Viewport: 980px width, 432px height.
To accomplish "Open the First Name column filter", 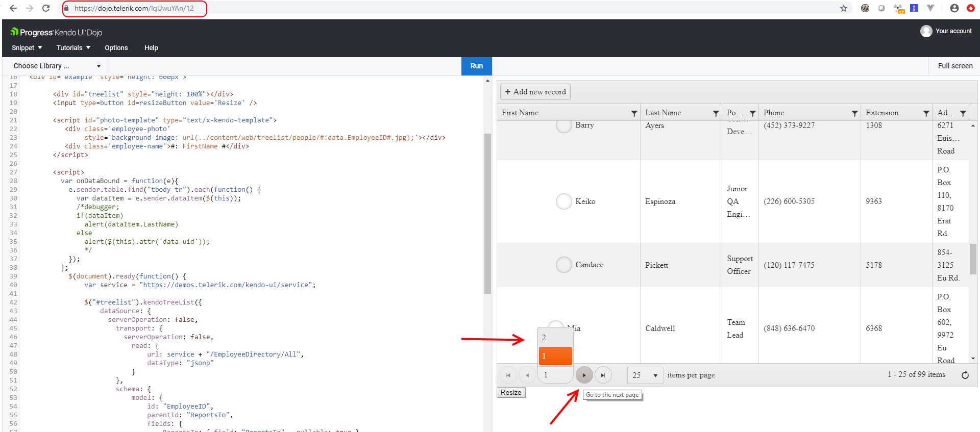I will [634, 113].
